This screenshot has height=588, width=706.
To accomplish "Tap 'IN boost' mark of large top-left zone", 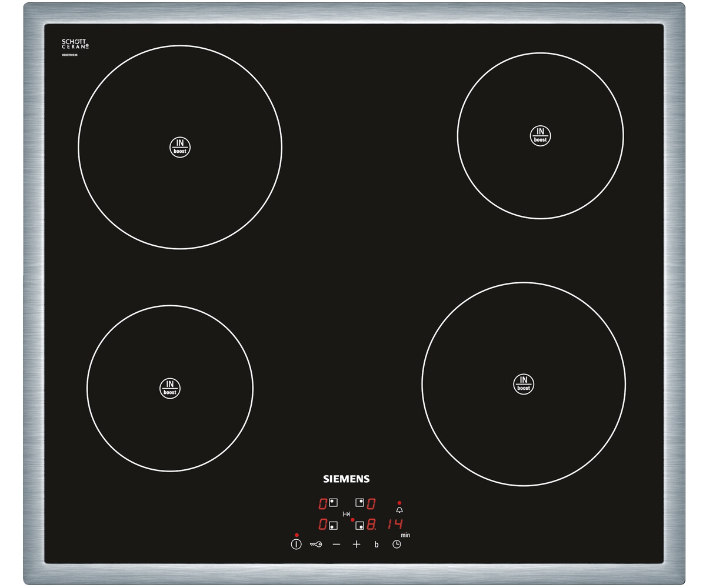I will pos(180,146).
